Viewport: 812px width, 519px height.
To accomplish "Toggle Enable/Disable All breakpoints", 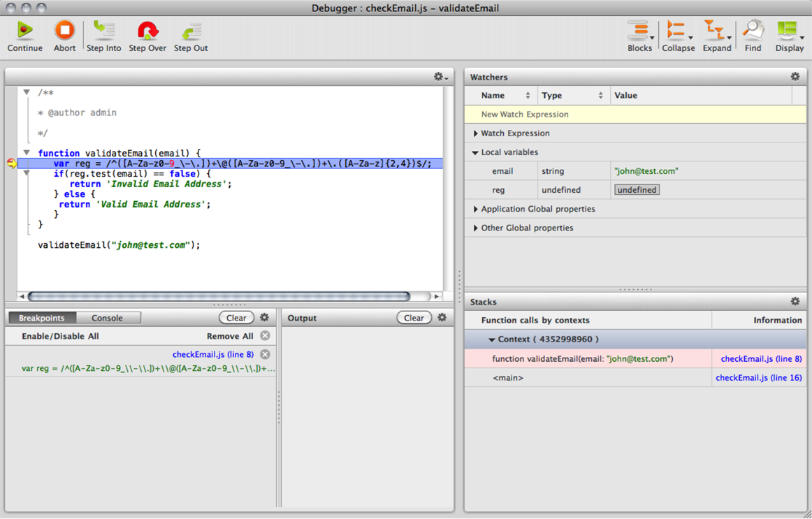I will (60, 336).
